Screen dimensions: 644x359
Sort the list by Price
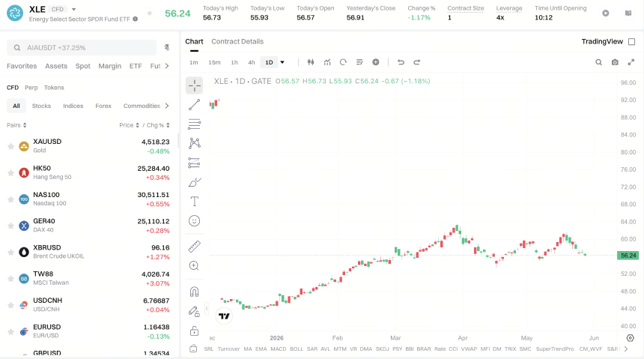pyautogui.click(x=129, y=125)
